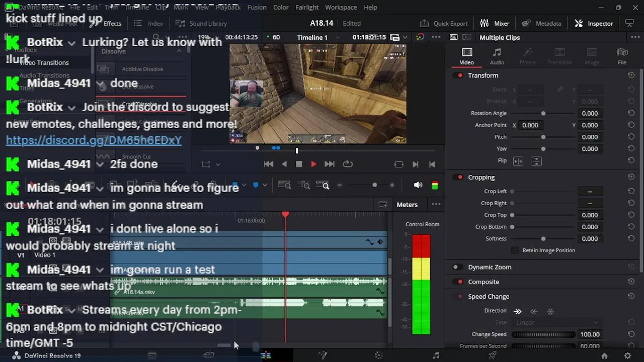Screen dimensions: 644x362
Task: Open Meters panel options menu
Action: (x=436, y=205)
